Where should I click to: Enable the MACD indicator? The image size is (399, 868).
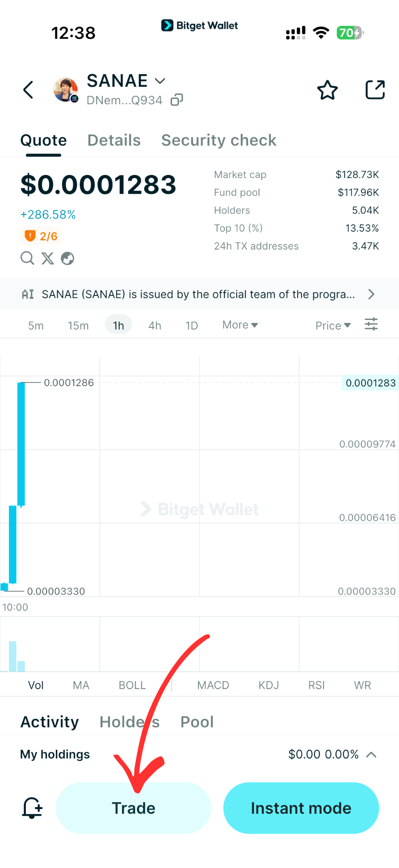click(x=213, y=685)
